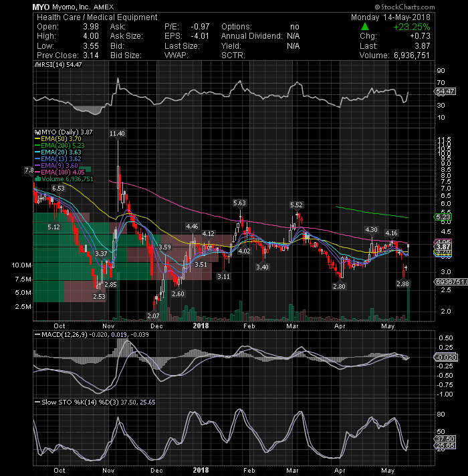Viewport: 468px width, 476px height.
Task: Click the green 5.23 EMA axis tag
Action: click(443, 217)
